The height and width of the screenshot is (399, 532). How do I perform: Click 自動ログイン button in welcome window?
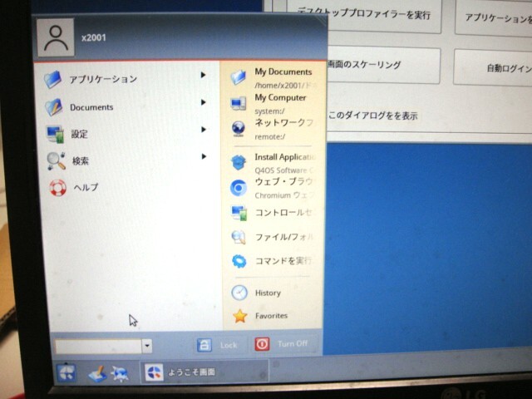[493, 68]
